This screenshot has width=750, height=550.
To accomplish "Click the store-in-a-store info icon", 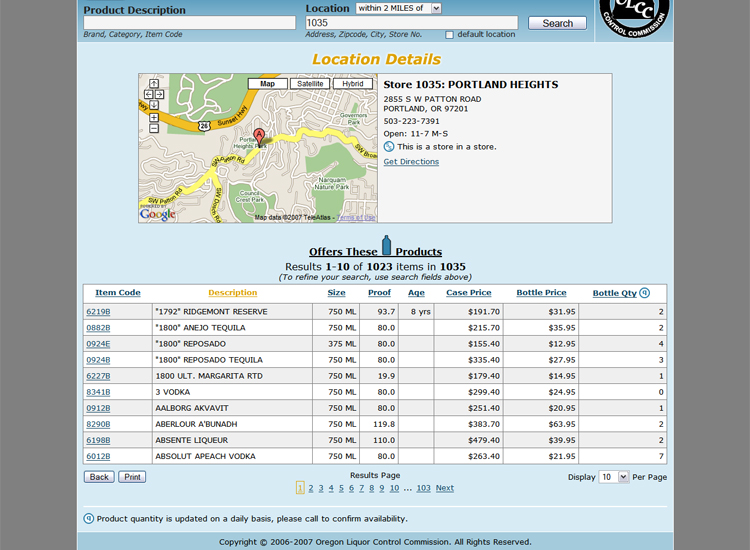I will click(x=389, y=147).
